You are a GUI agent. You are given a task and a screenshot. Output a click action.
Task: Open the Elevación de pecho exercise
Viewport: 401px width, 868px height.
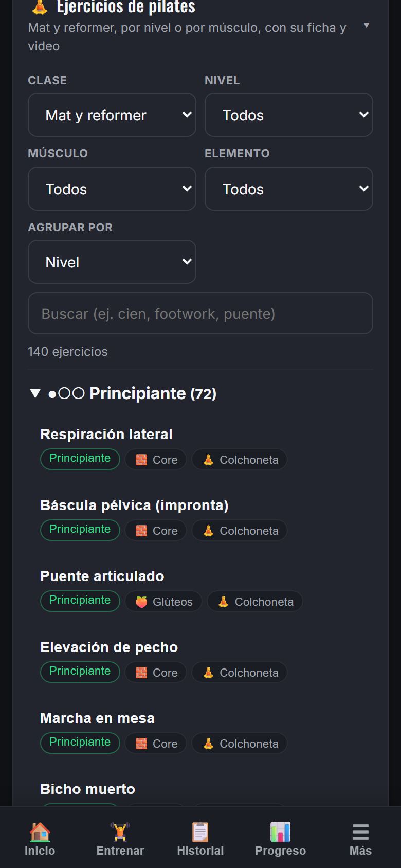(x=109, y=647)
